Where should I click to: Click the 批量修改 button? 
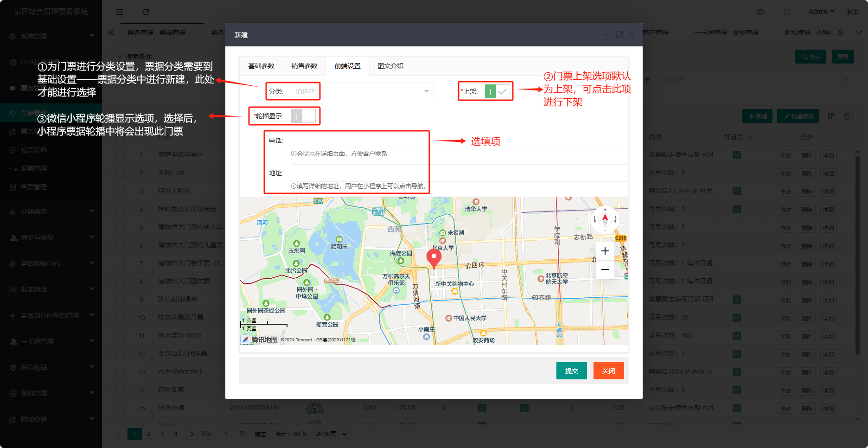[798, 116]
